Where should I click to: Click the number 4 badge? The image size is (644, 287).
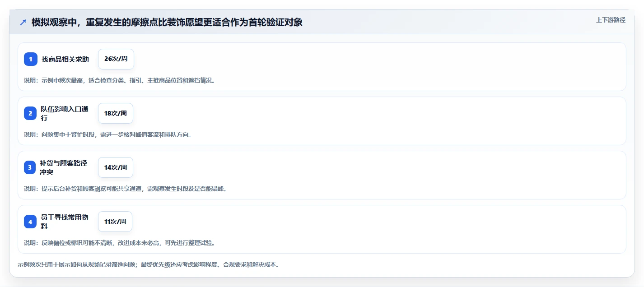[31, 222]
